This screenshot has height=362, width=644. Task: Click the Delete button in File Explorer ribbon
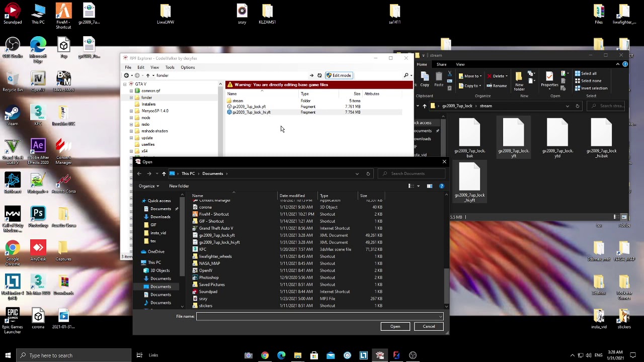[498, 76]
